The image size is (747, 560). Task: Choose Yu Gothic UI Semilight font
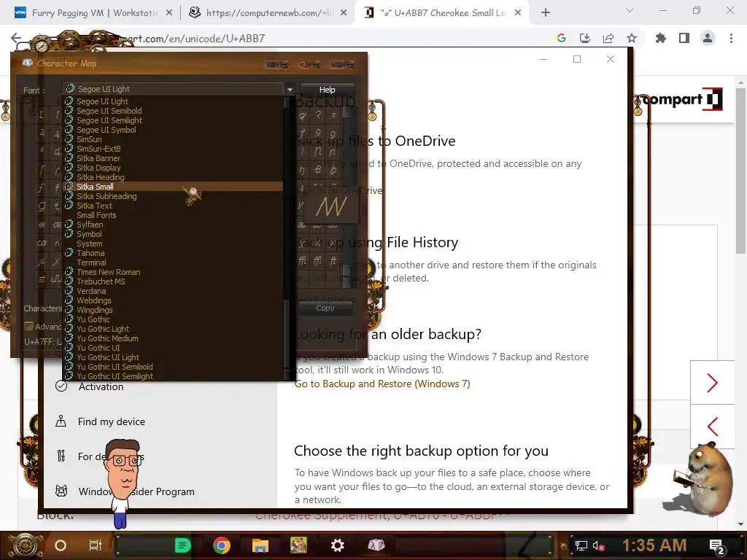[173, 376]
